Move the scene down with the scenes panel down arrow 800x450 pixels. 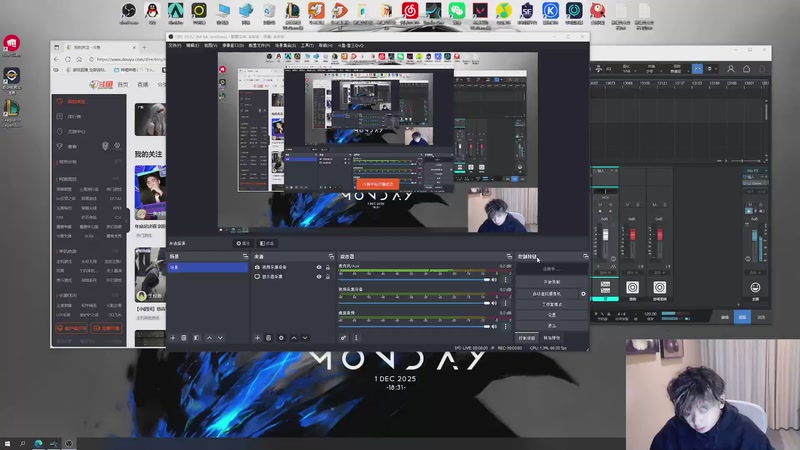pos(220,338)
